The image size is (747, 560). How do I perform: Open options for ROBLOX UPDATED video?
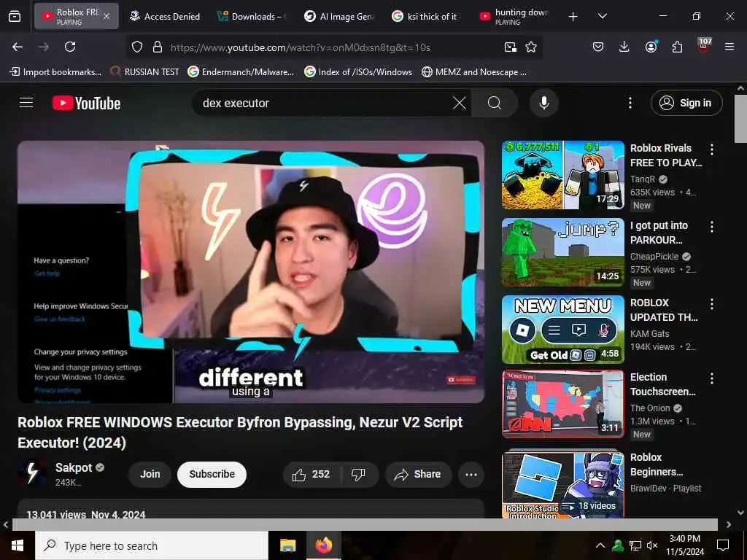click(x=712, y=304)
